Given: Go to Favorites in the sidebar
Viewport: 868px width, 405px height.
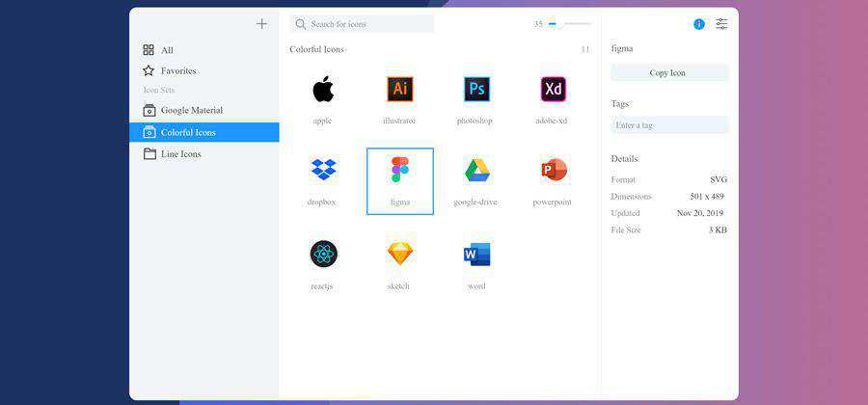Looking at the screenshot, I should pos(177,70).
